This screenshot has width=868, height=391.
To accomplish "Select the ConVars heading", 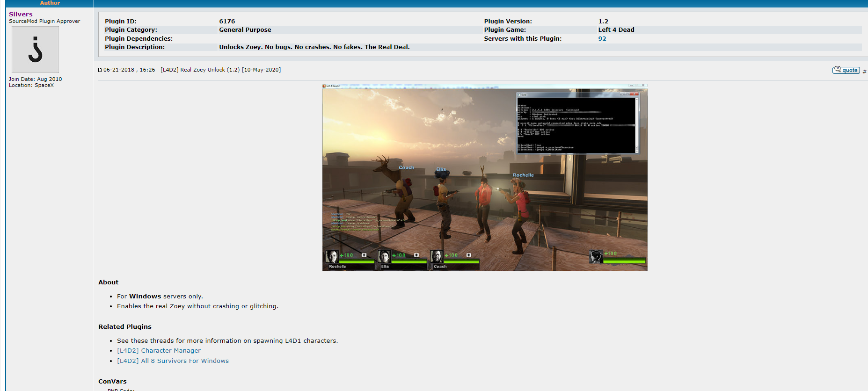I will (112, 382).
